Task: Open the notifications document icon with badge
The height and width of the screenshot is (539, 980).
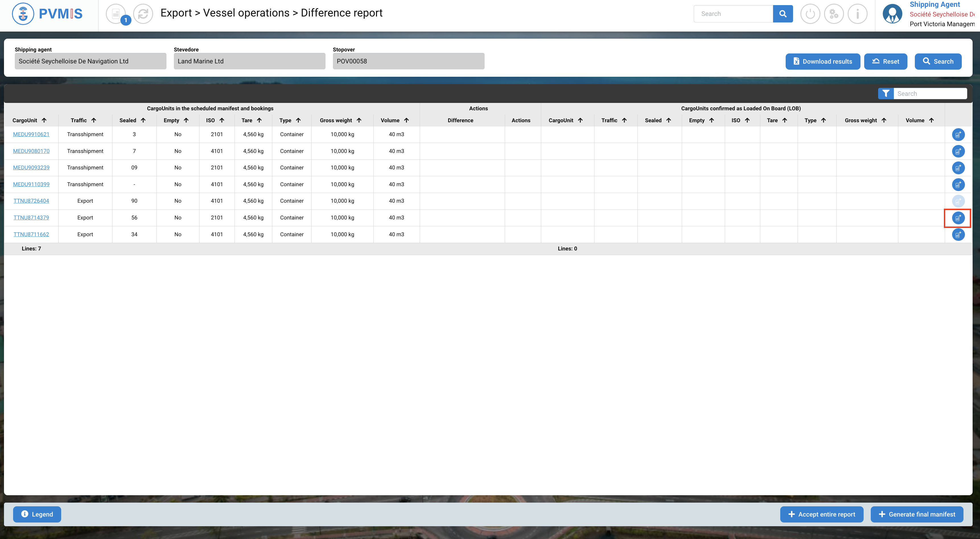Action: coord(116,14)
